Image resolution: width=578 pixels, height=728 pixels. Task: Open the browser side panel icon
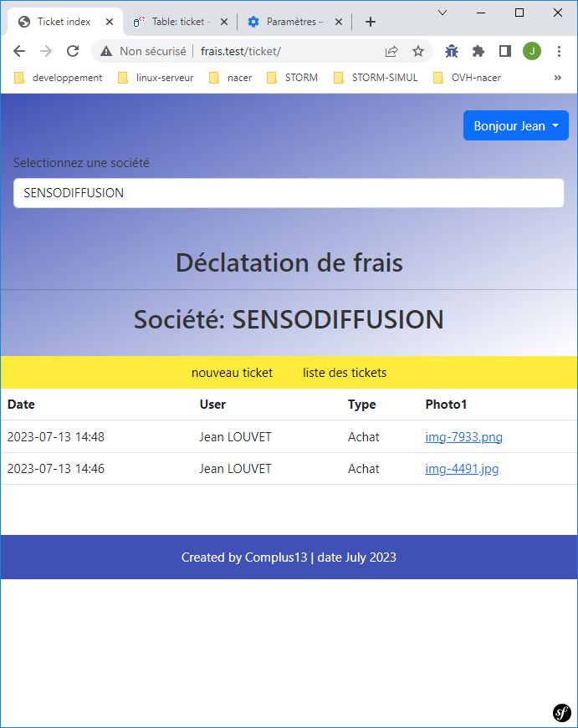pos(505,51)
